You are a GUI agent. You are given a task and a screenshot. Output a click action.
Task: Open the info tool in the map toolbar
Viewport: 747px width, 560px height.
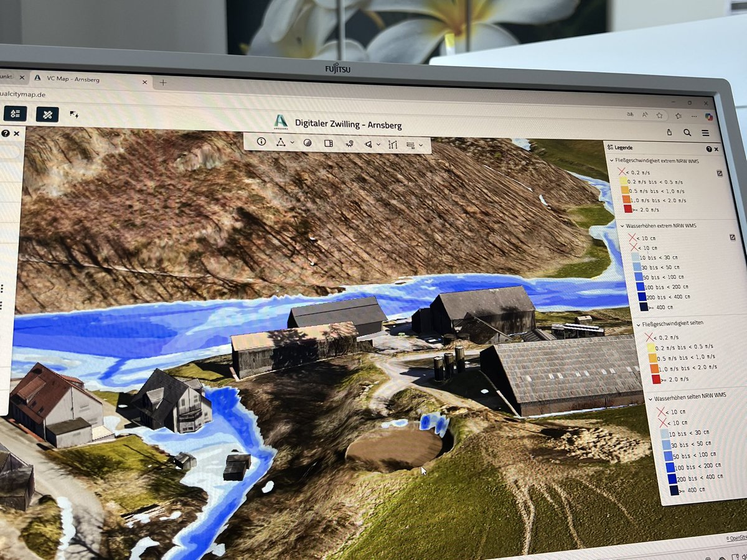261,142
